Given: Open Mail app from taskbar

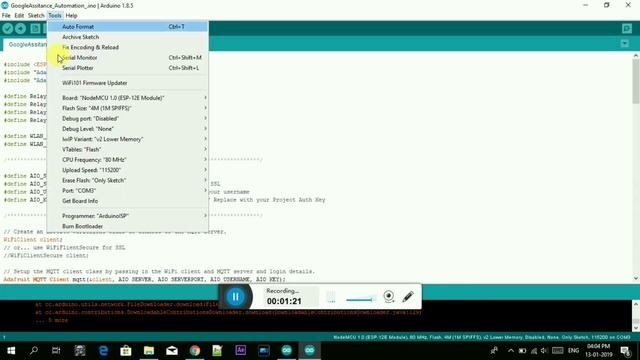Looking at the screenshot, I should pyautogui.click(x=172, y=350).
